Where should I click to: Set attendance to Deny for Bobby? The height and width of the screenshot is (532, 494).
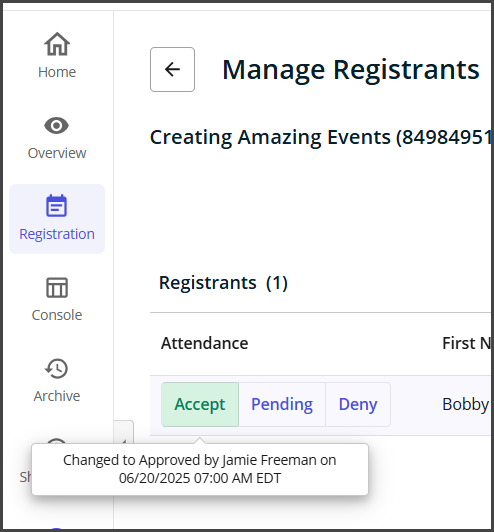[358, 404]
